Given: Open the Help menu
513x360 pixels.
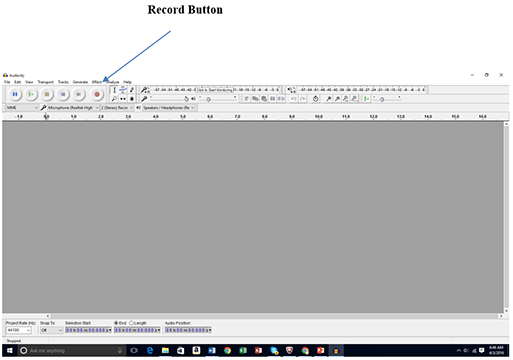Looking at the screenshot, I should 127,82.
